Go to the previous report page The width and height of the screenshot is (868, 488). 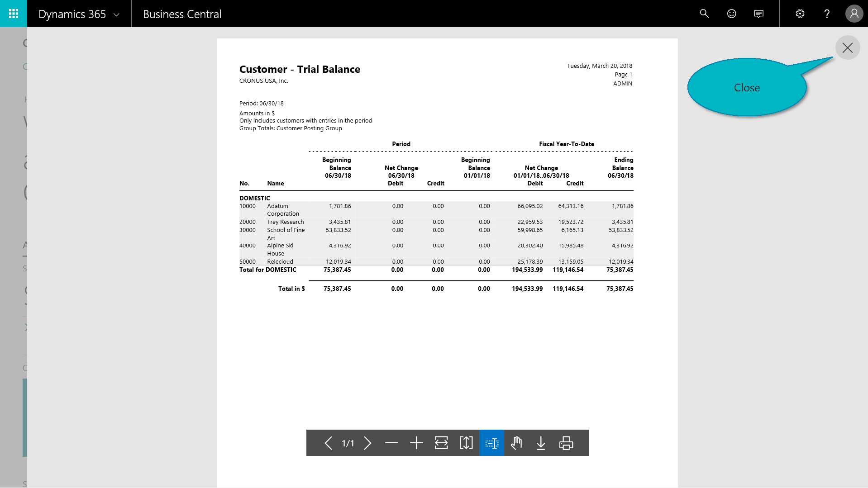[x=329, y=443]
